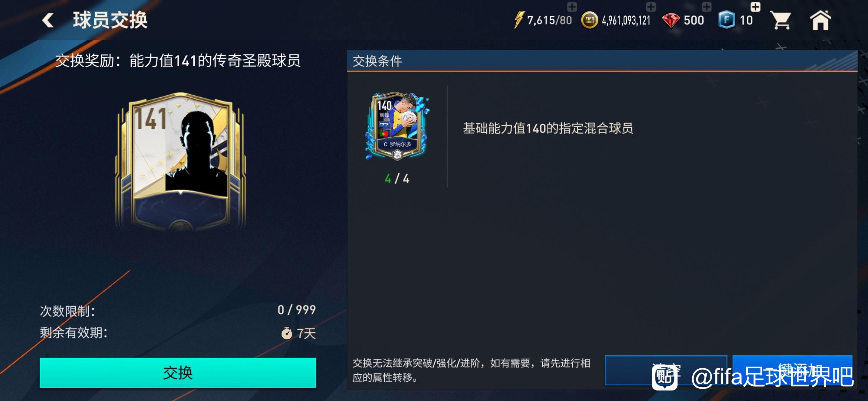Tap the blue F points icon

(726, 20)
